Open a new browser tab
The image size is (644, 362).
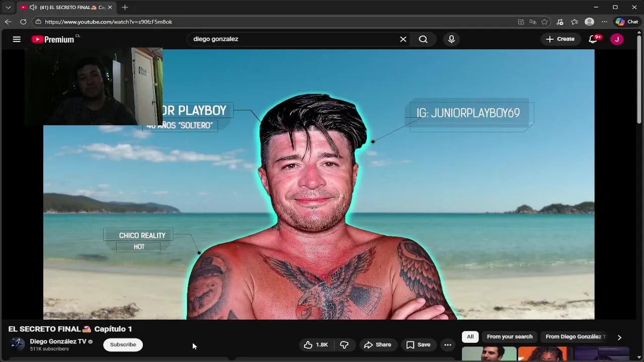tap(125, 8)
